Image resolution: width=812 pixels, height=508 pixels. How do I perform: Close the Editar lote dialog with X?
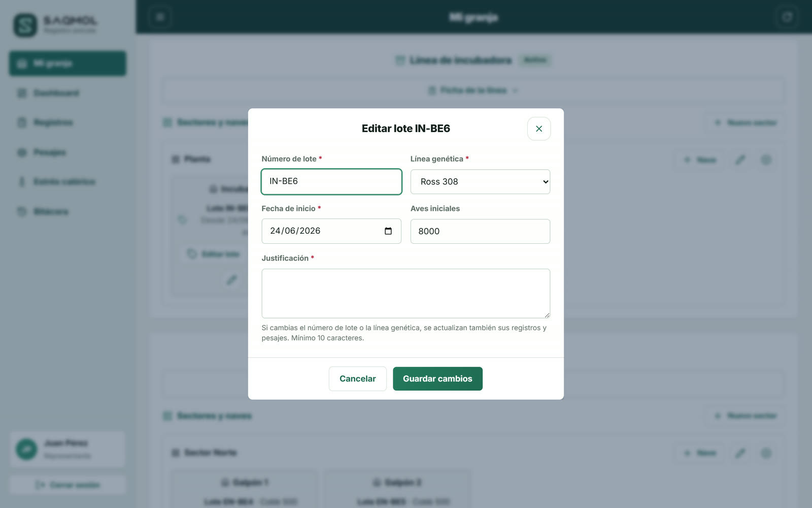coord(539,129)
